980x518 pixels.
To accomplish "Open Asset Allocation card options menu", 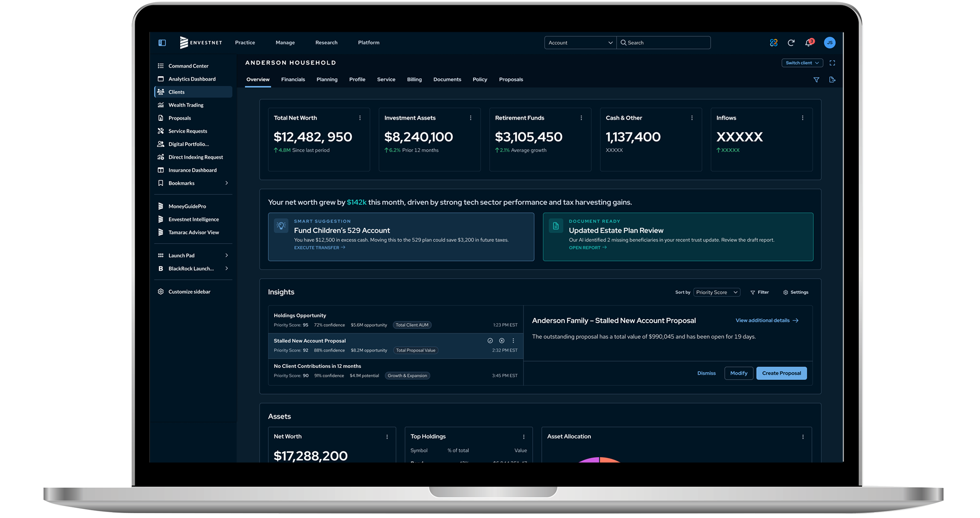I will pos(803,437).
